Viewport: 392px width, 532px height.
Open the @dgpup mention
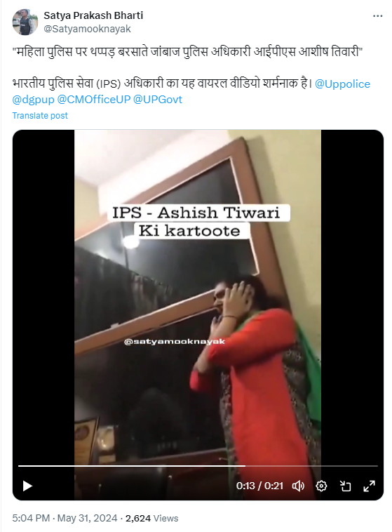coord(33,100)
